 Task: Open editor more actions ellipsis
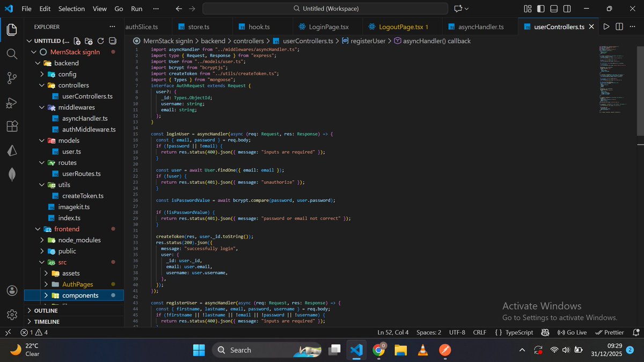[x=633, y=27]
